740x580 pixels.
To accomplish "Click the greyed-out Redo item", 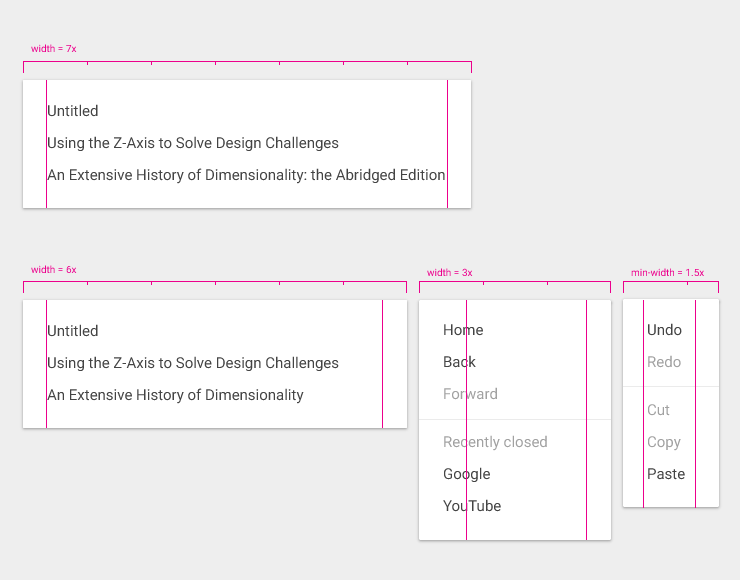I will (664, 362).
